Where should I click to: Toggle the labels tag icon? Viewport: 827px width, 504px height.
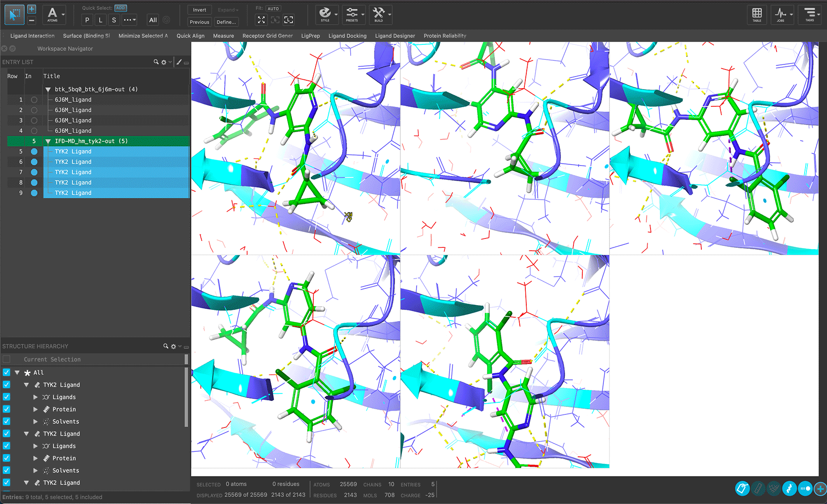[x=742, y=489]
